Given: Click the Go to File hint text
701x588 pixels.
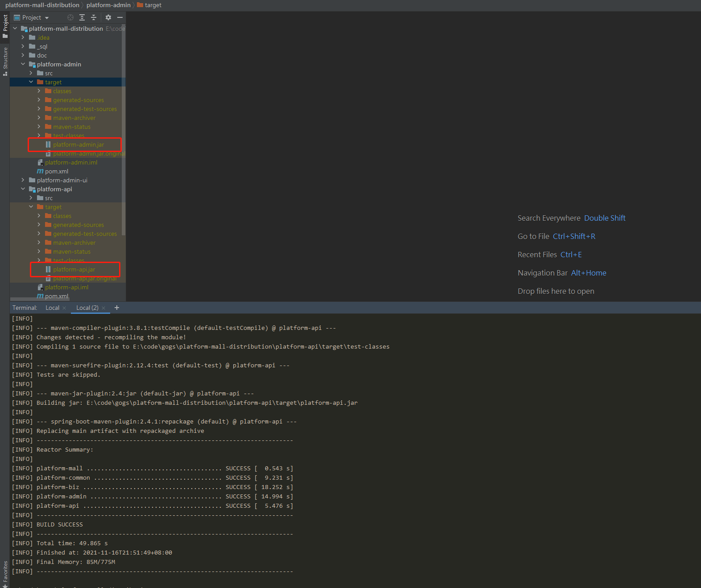Looking at the screenshot, I should click(x=533, y=236).
